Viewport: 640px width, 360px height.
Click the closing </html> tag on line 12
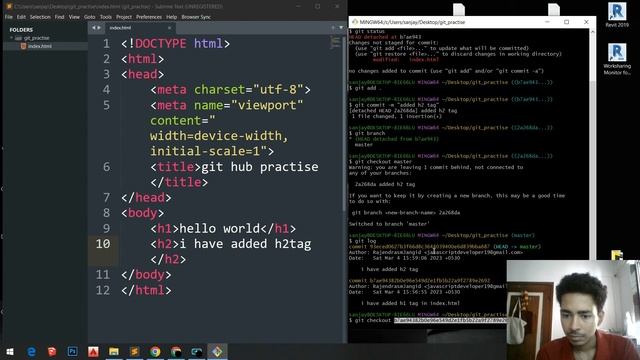pyautogui.click(x=146, y=290)
